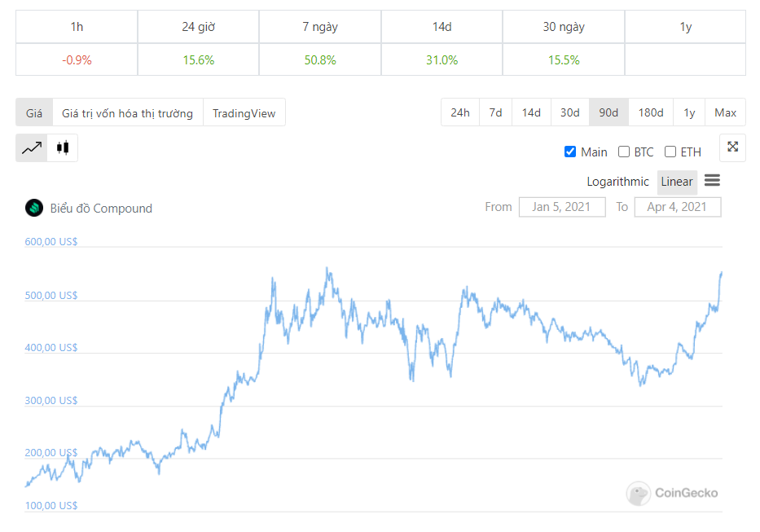Click the 24 giờ column header
The width and height of the screenshot is (760, 532).
click(198, 27)
